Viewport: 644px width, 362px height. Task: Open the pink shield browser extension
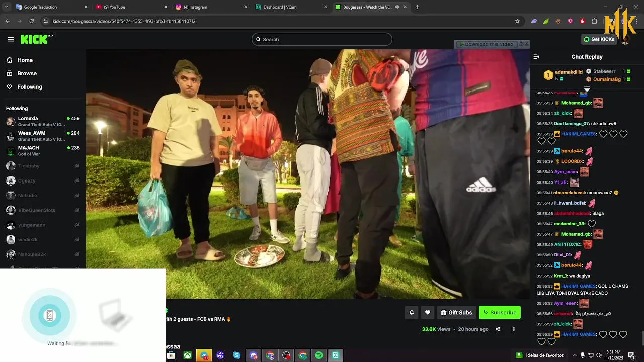point(570,21)
